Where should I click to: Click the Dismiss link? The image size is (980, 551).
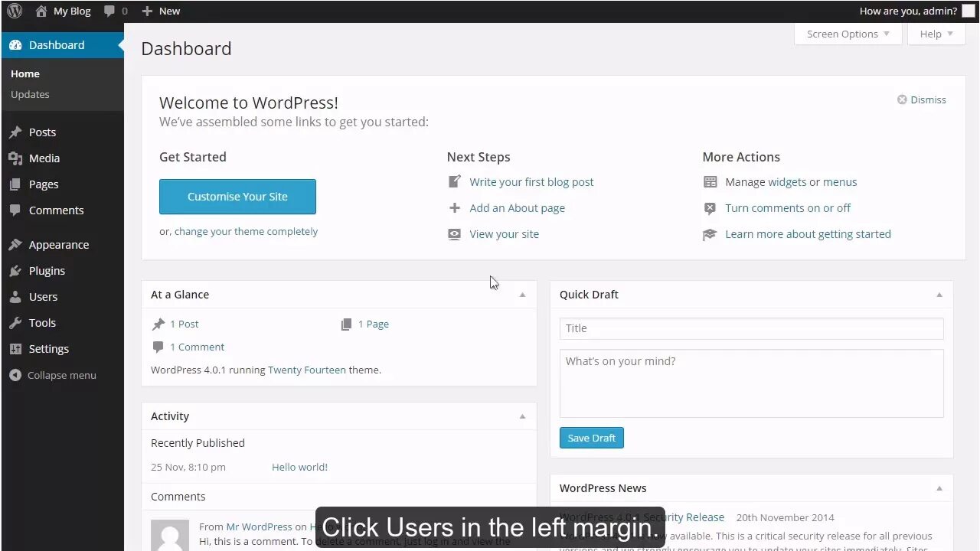(928, 99)
